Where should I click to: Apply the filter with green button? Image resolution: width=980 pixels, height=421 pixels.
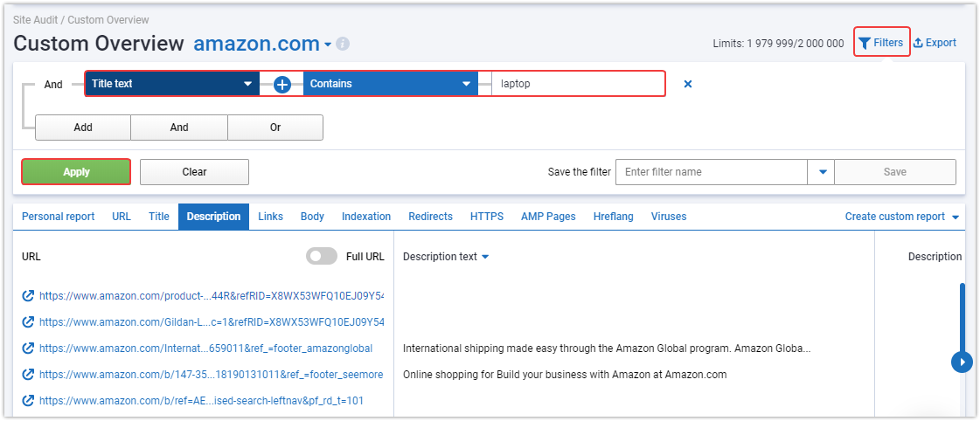tap(76, 172)
